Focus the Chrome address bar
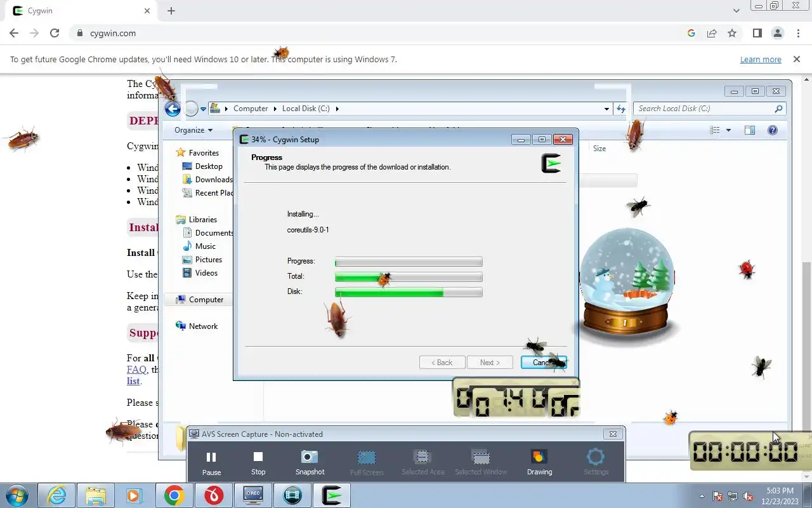The image size is (812, 508). coord(381,33)
